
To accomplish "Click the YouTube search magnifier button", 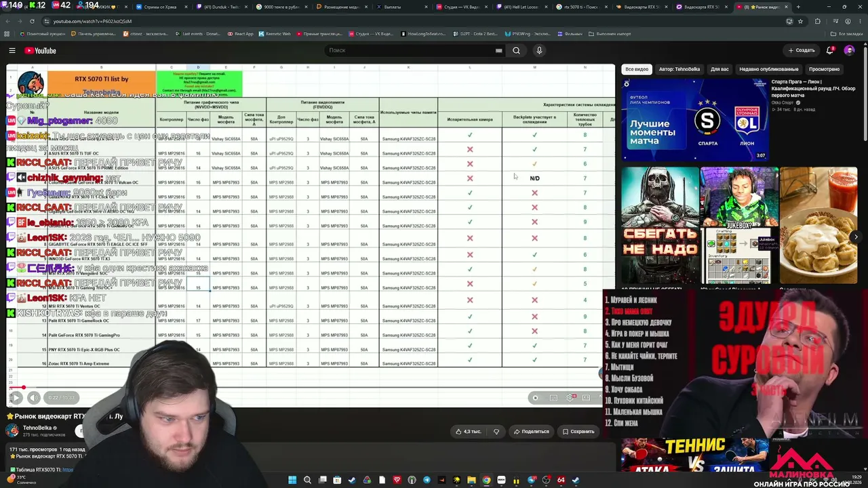I will tap(516, 50).
